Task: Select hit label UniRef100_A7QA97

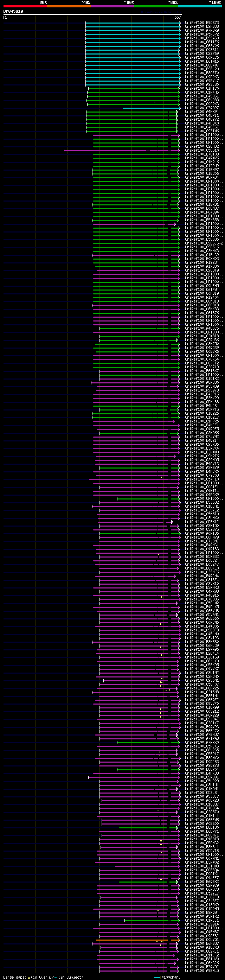Action: (202, 108)
